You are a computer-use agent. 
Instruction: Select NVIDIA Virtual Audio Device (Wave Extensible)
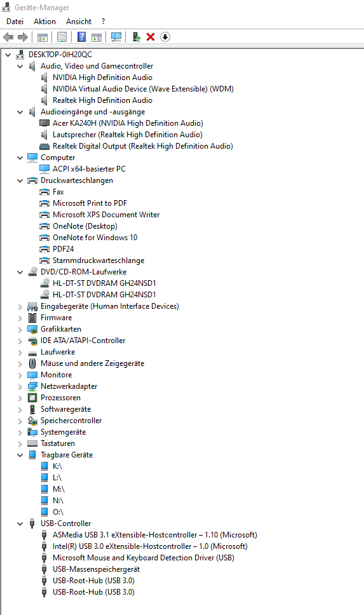tap(143, 89)
